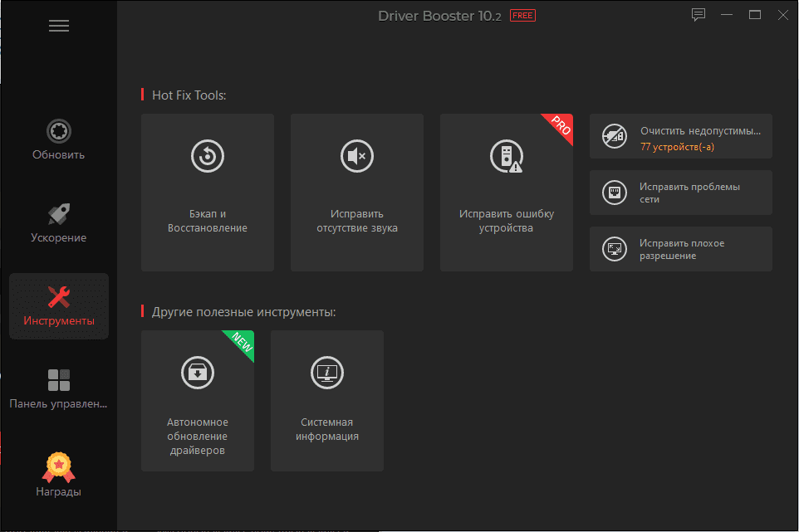Open the hamburger menu icon
The image size is (799, 532).
tap(59, 26)
